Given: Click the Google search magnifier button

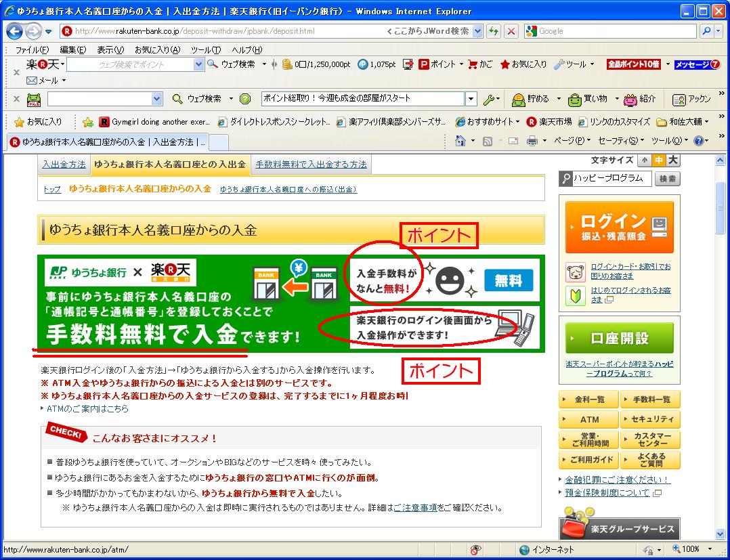Looking at the screenshot, I should point(706,31).
